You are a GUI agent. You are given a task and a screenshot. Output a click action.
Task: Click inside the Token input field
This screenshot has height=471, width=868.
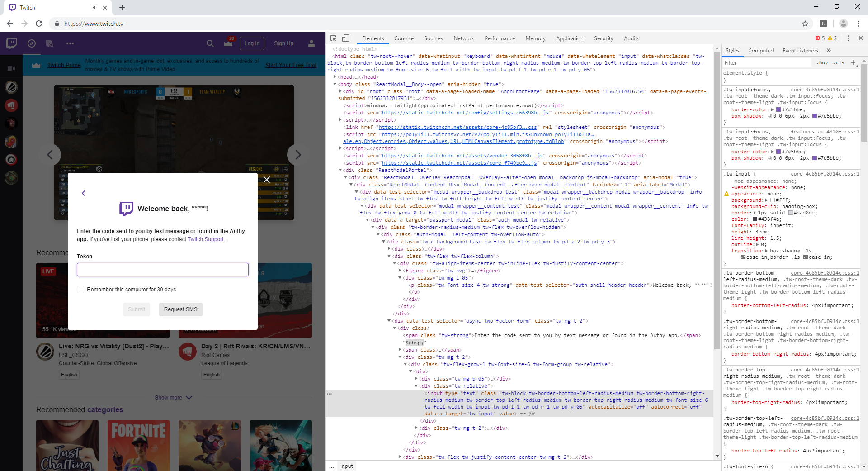pyautogui.click(x=163, y=270)
